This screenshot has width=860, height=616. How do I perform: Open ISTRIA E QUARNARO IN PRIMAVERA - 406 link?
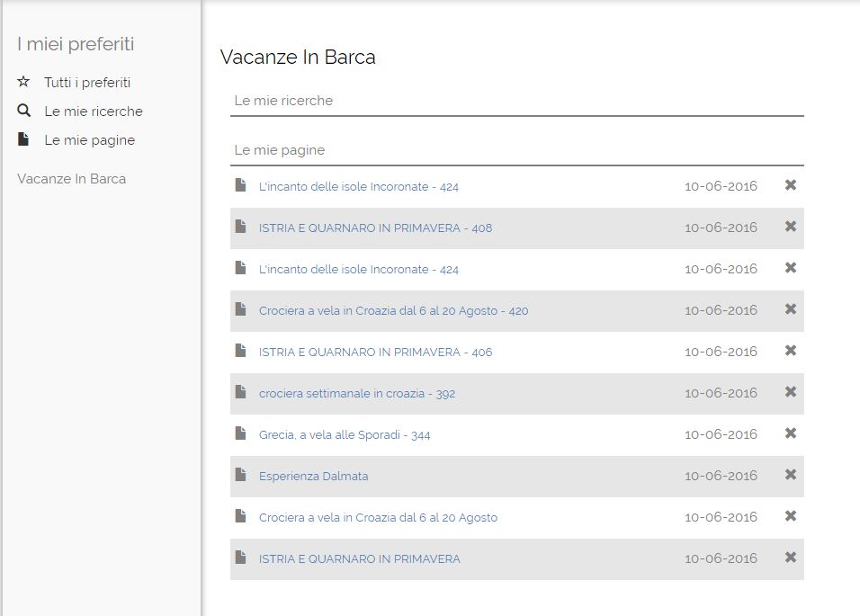(375, 352)
